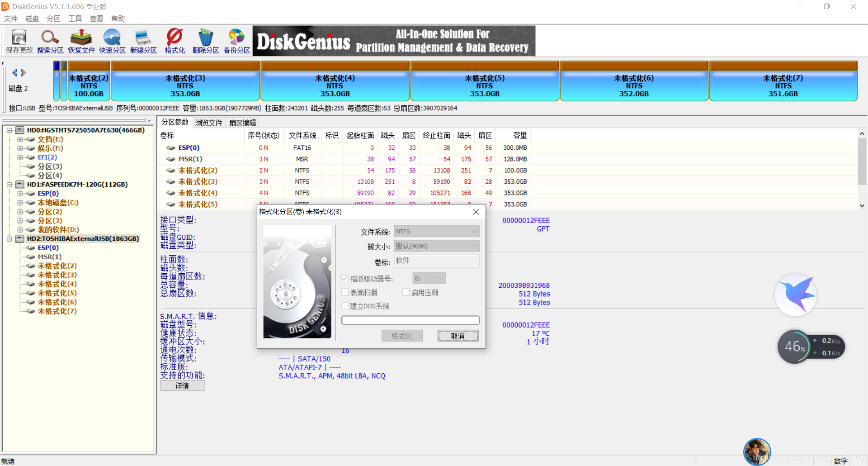This screenshot has height=466, width=868.
Task: Collapse HD1:FASPEEDK7M-120G tree node
Action: [9, 185]
